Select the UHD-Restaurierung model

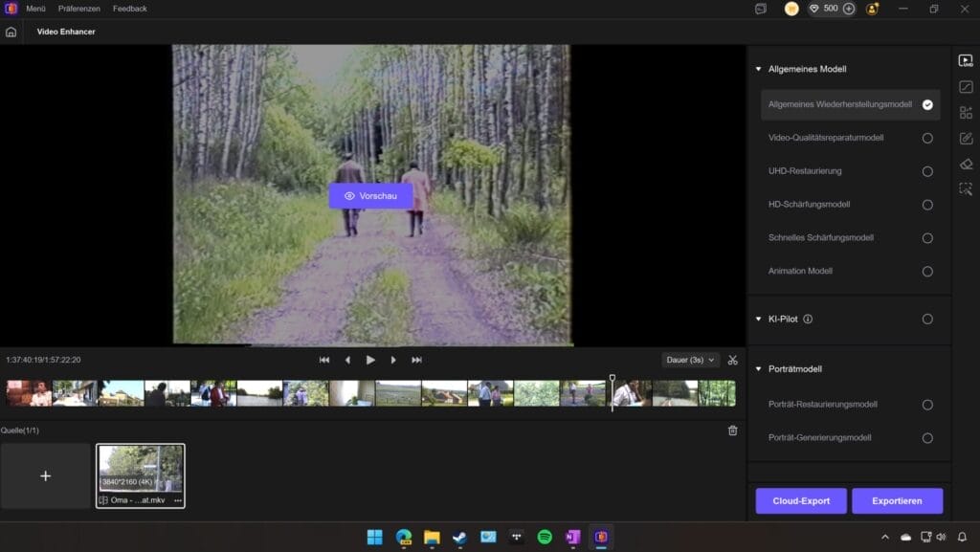(x=927, y=171)
